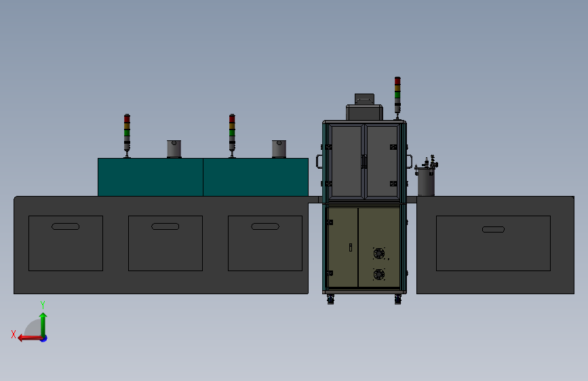Select the left caster wheel under the cabinet
This screenshot has width=588, height=381.
click(330, 299)
